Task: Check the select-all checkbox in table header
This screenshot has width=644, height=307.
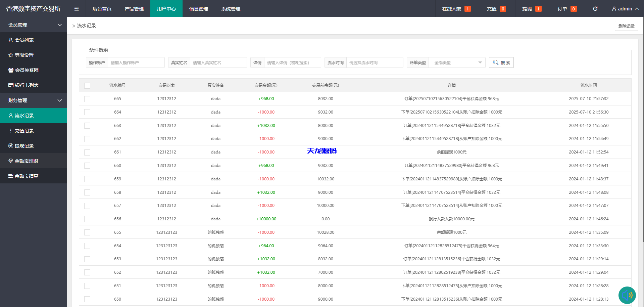Action: click(x=87, y=85)
